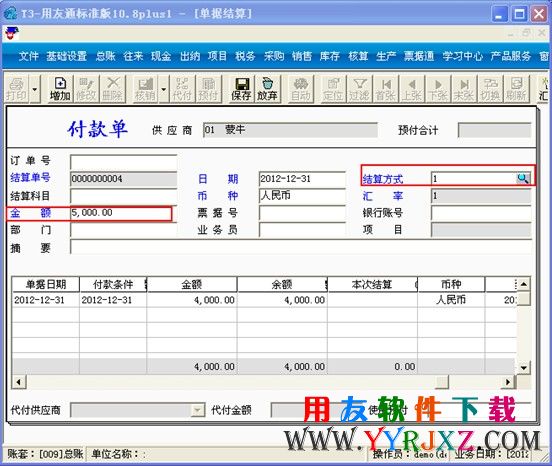Open the 税务 menu

(245, 56)
